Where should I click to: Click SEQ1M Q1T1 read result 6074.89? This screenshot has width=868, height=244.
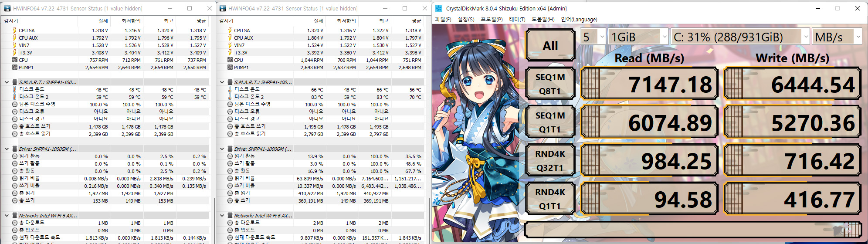coord(650,122)
